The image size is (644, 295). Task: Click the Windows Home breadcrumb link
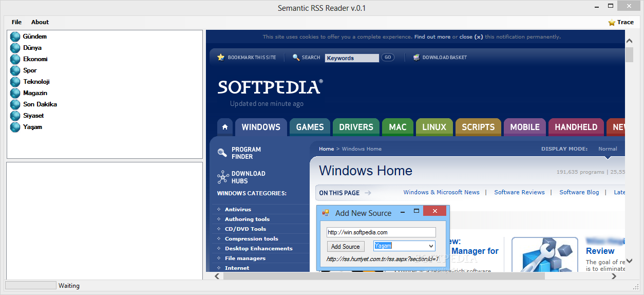(362, 149)
